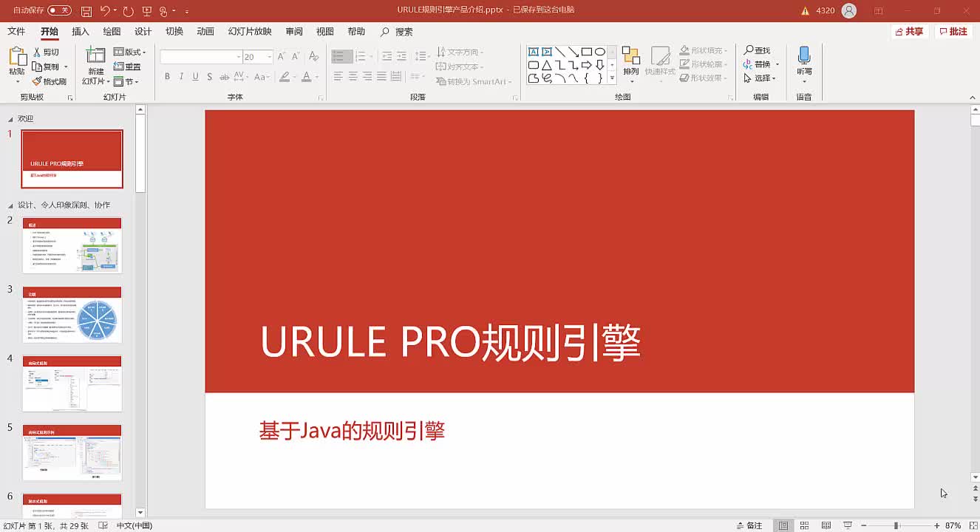
Task: Open the 节 section dropdown
Action: click(126, 82)
